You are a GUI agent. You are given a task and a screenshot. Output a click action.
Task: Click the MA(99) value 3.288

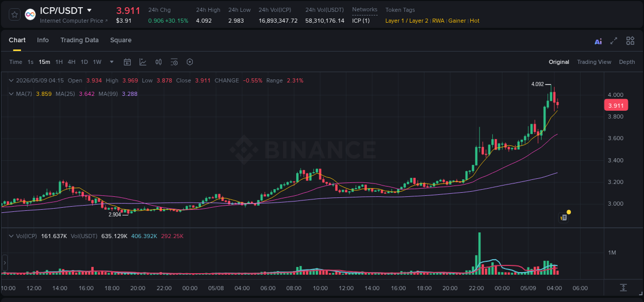129,94
